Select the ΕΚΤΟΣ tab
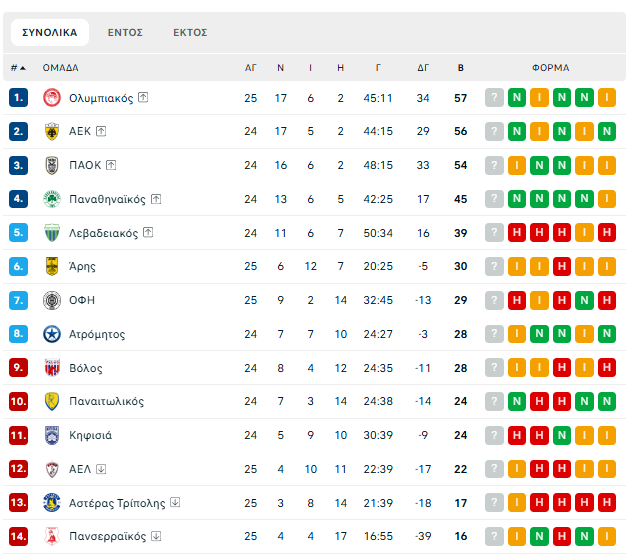Viewport: 633px width, 555px height. [x=190, y=33]
